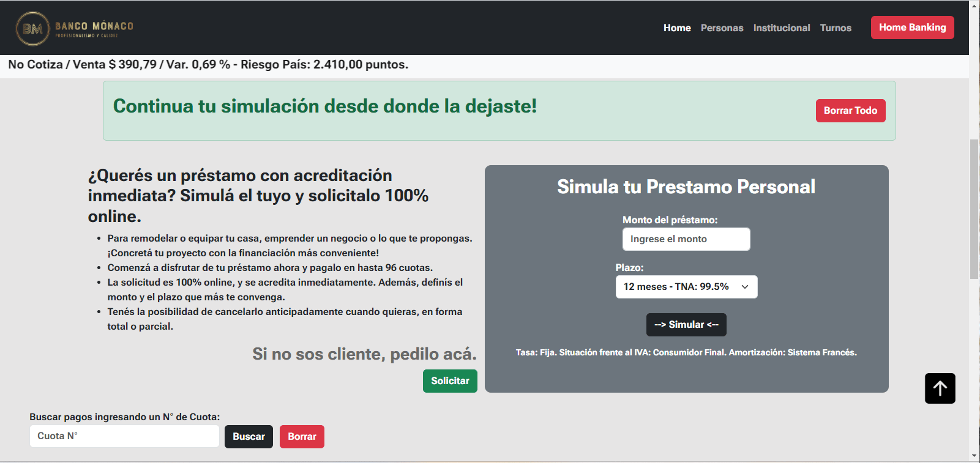
Task: Focus the Monto del préstamo field
Action: [x=686, y=239]
